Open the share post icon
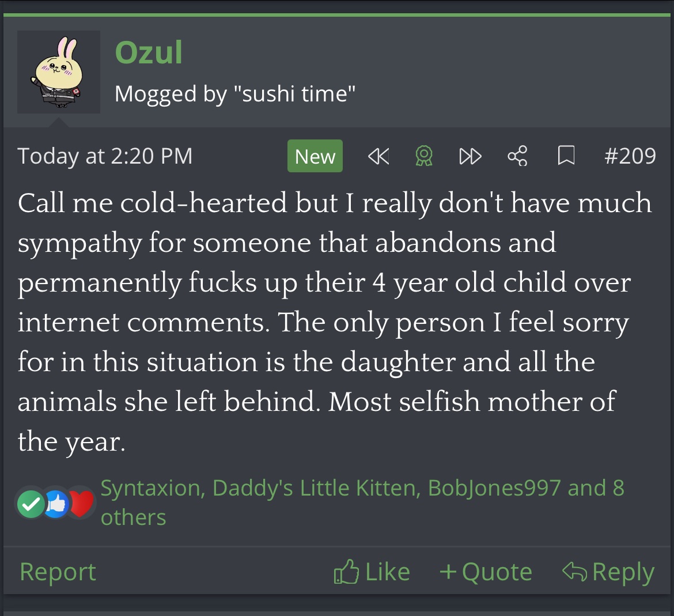The image size is (674, 616). [517, 156]
